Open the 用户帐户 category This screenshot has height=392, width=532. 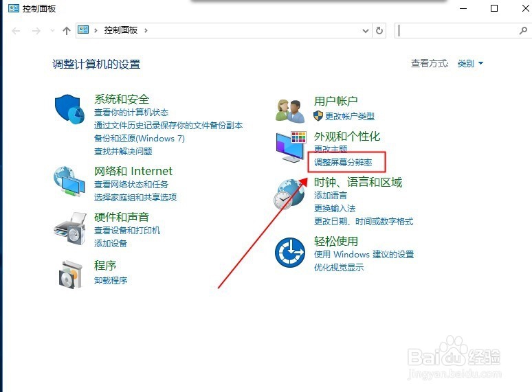point(336,101)
